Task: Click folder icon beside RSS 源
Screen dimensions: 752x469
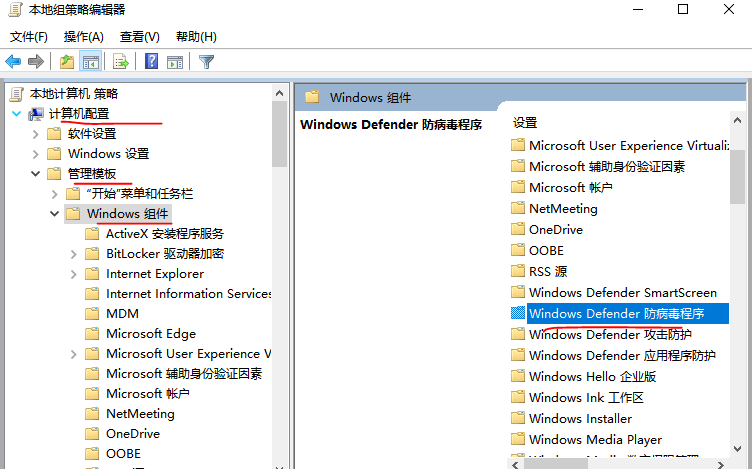Action: [x=518, y=271]
